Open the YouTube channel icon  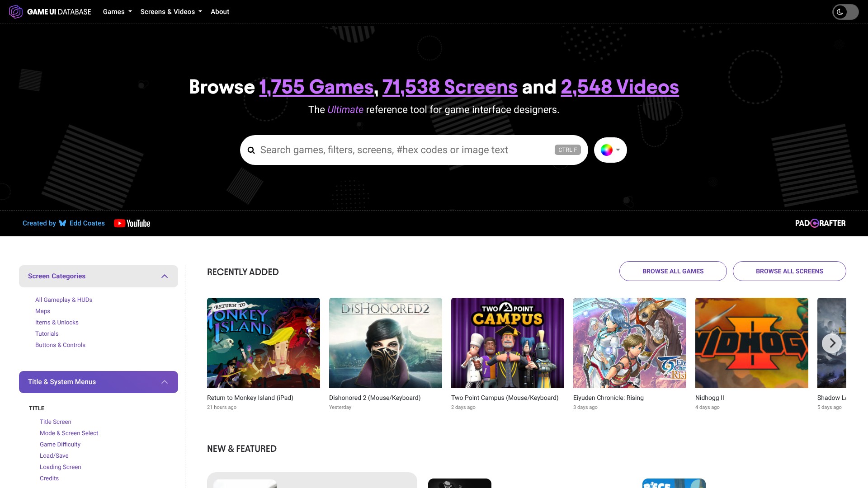pos(132,223)
